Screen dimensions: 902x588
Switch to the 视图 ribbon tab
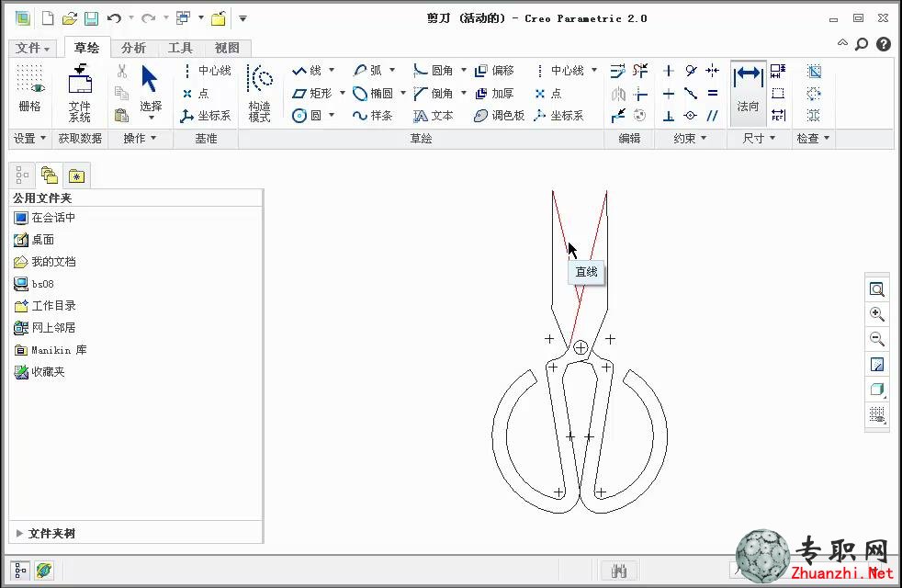pos(227,48)
